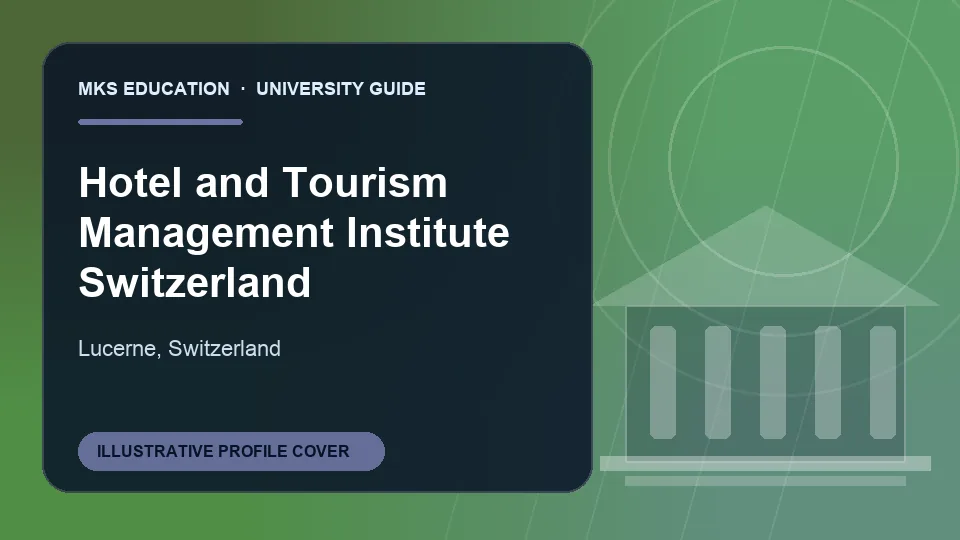The height and width of the screenshot is (540, 960).
Task: Click the 'UNIVERSITY GUIDE' text
Action: point(341,89)
